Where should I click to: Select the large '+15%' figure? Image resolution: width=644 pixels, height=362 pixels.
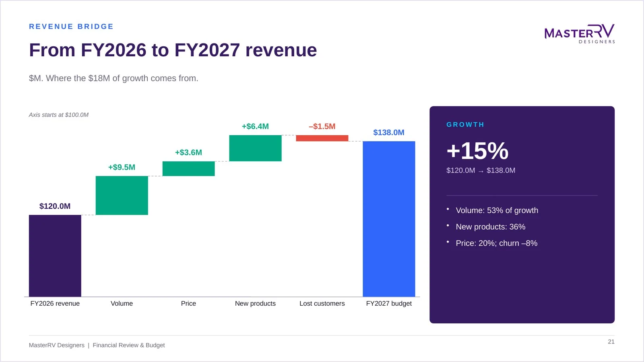(478, 151)
